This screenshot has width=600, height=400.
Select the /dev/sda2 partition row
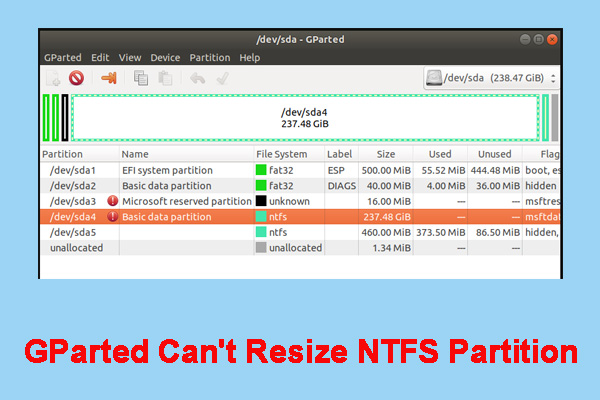click(300, 186)
